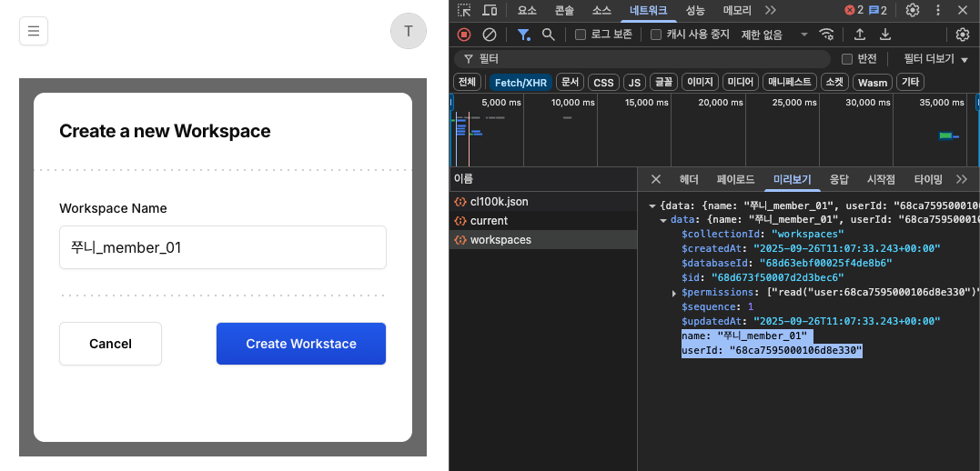Open the 미리보기 tab
Image resolution: width=980 pixels, height=471 pixels.
coord(793,179)
